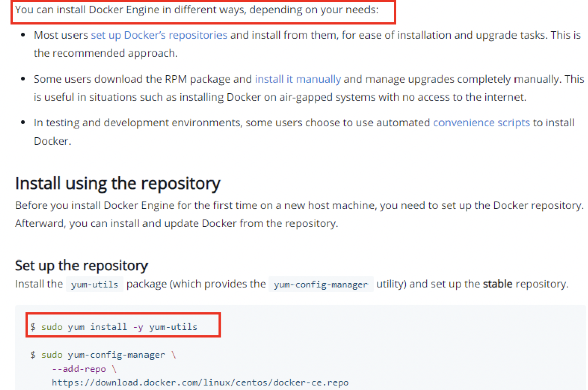Click the "Before you install Docker Engine" line
Image resolution: width=588 pixels, height=390 pixels.
point(299,205)
